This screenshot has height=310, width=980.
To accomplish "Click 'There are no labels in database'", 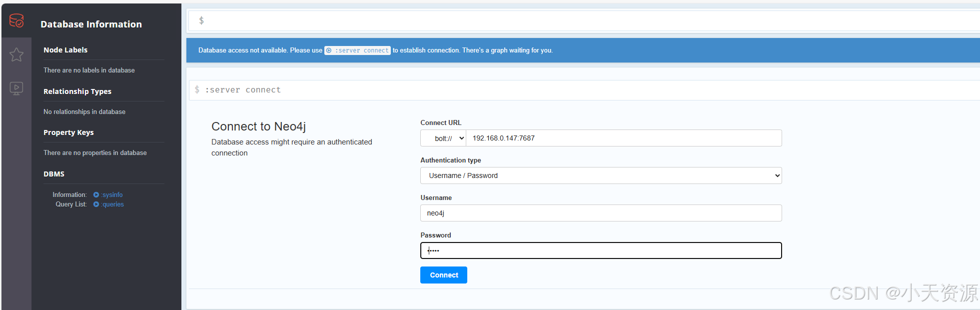I will [89, 70].
